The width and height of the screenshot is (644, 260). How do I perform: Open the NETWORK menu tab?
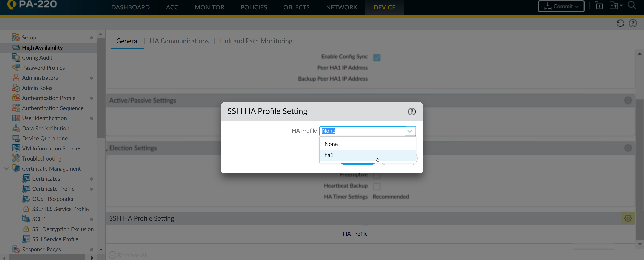click(x=341, y=7)
